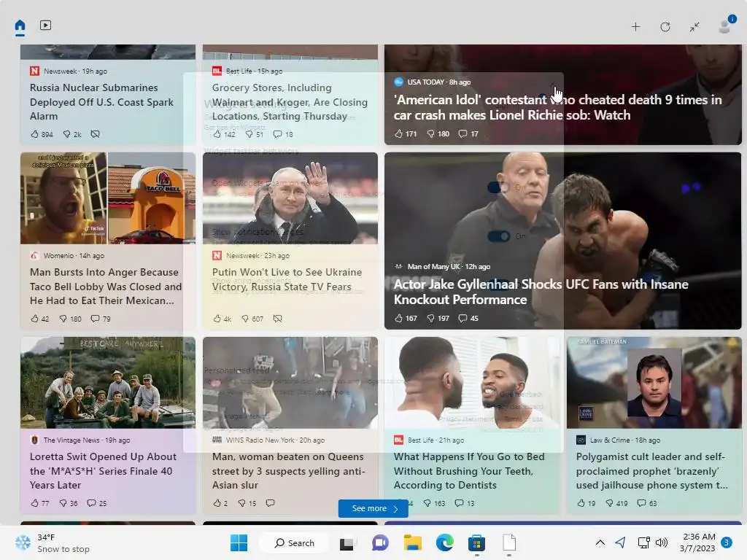This screenshot has height=560, width=747.
Task: Like the Taco Bell lobby story
Action: click(x=39, y=319)
